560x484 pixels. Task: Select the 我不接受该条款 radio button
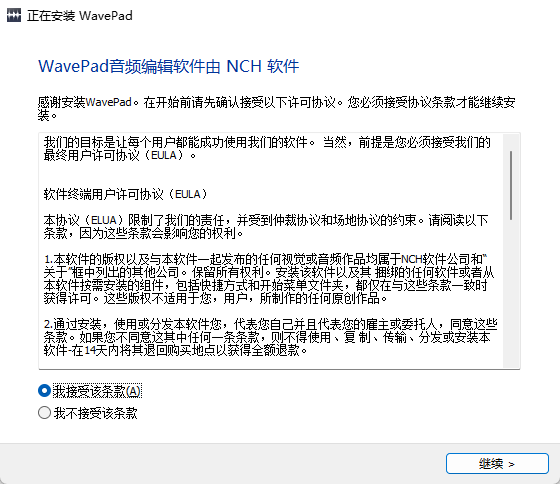[44, 413]
